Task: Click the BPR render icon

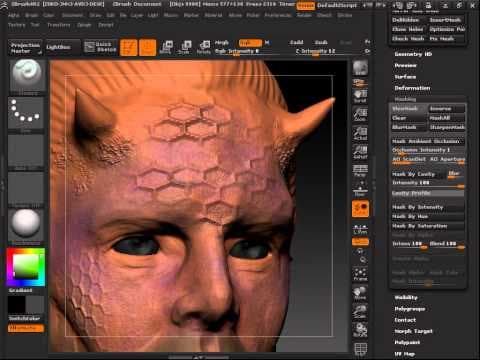Action: pyautogui.click(x=360, y=68)
